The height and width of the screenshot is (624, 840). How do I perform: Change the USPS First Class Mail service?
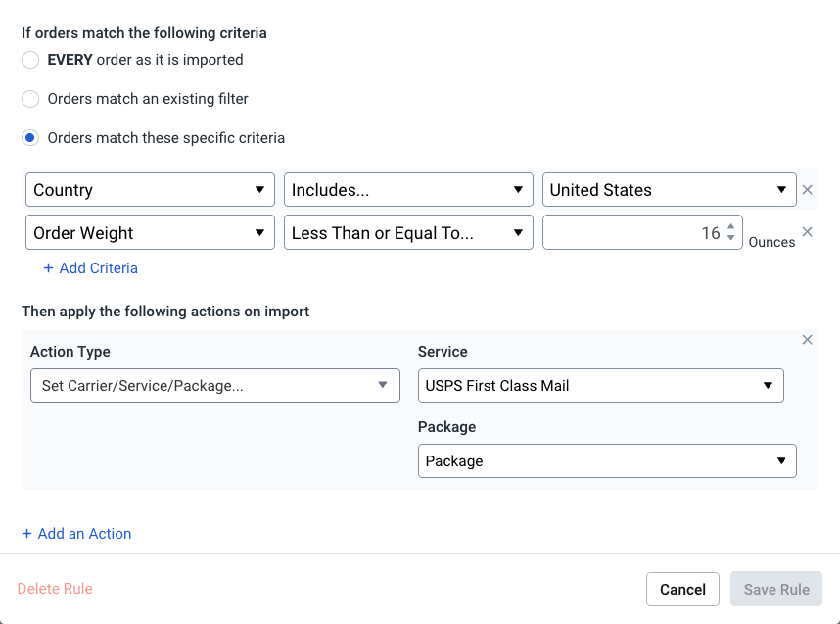[x=600, y=386]
